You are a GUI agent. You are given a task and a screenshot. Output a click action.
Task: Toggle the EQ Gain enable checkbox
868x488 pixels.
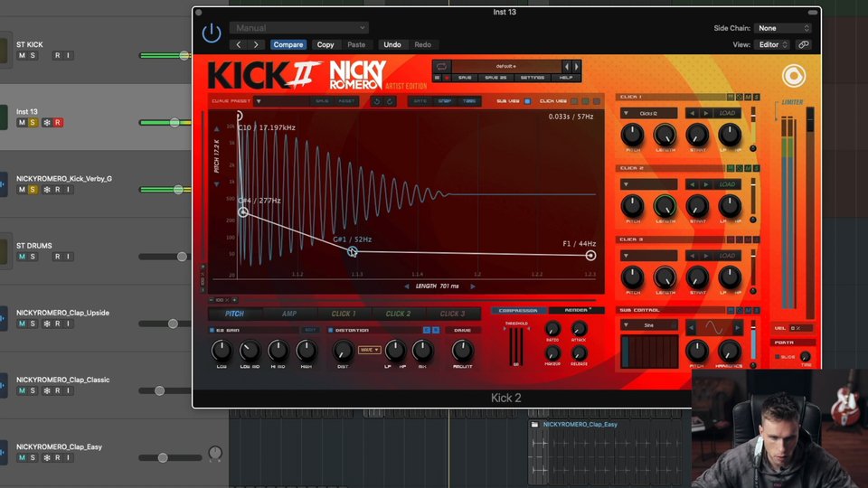coord(212,331)
